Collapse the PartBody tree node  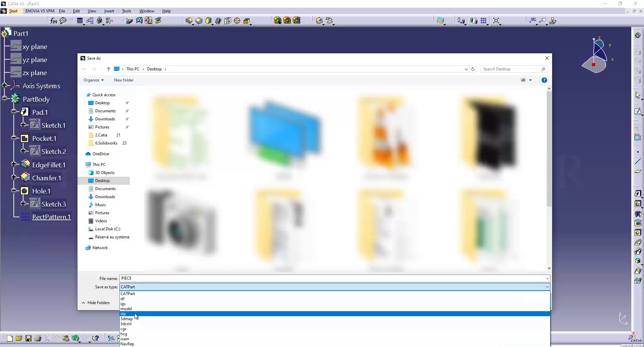coord(4,99)
